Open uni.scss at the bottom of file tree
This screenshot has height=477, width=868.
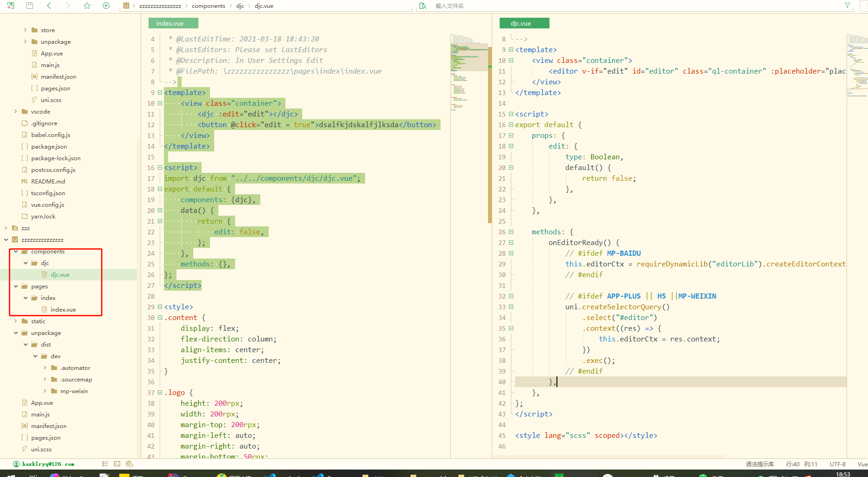[x=41, y=449]
